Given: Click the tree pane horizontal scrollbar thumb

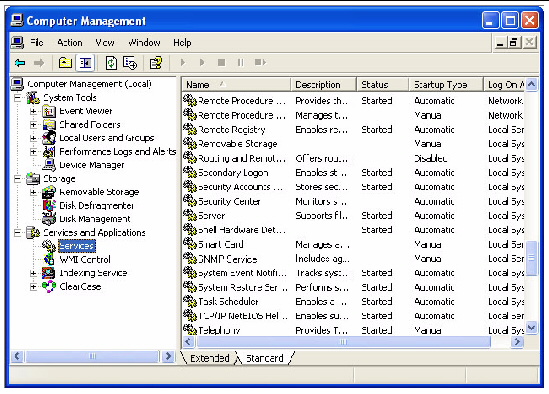Looking at the screenshot, I should [92, 357].
